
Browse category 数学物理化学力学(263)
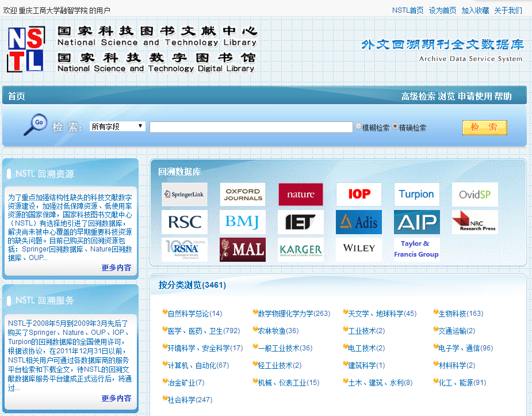[x=294, y=314]
